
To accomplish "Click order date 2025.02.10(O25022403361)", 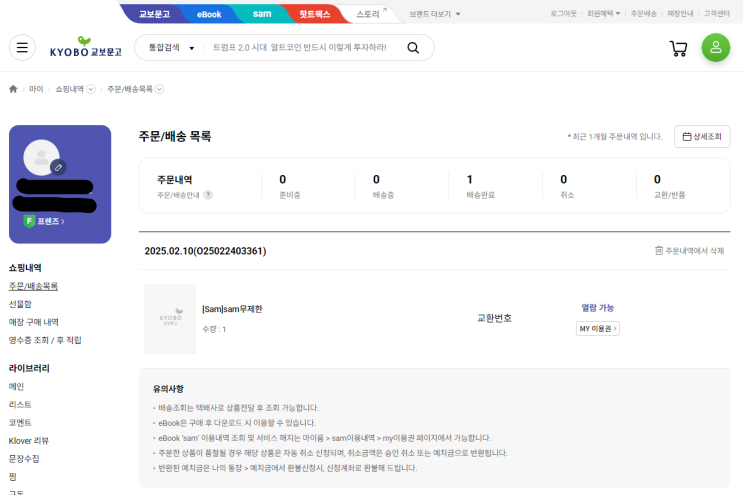I will 205,251.
